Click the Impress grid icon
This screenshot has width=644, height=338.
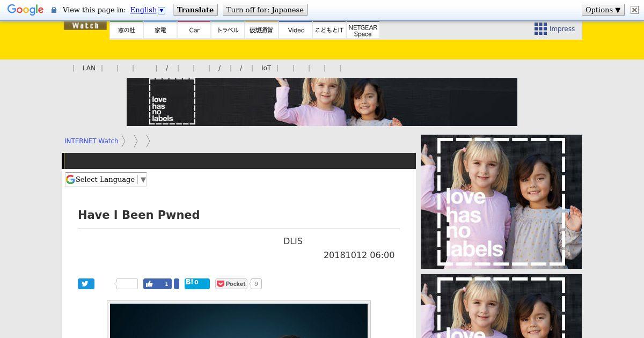pos(540,29)
